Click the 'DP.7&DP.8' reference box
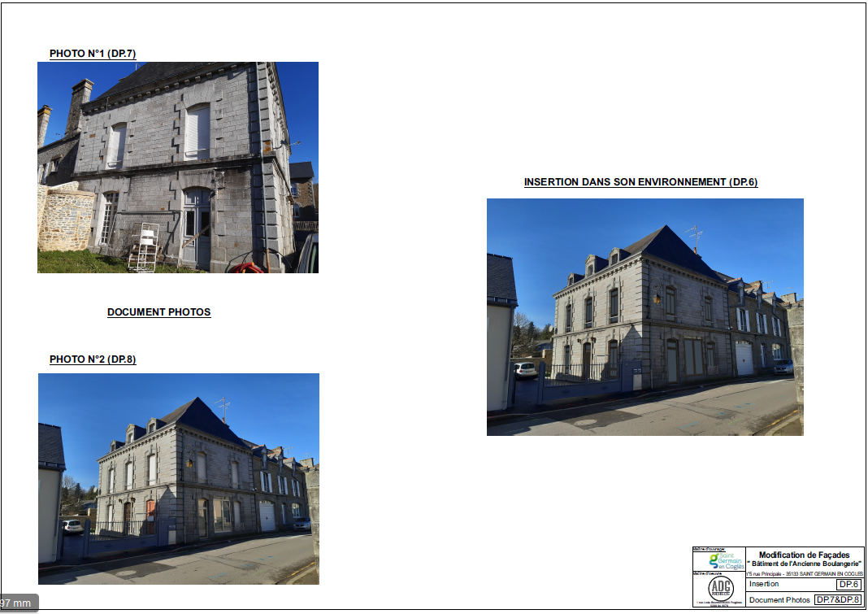The width and height of the screenshot is (868, 614). pyautogui.click(x=838, y=599)
